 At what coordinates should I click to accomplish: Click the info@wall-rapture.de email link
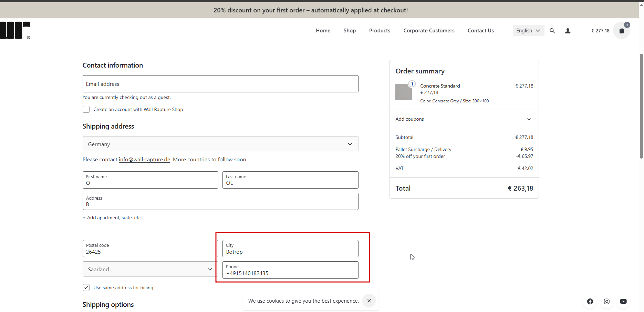[x=144, y=160]
